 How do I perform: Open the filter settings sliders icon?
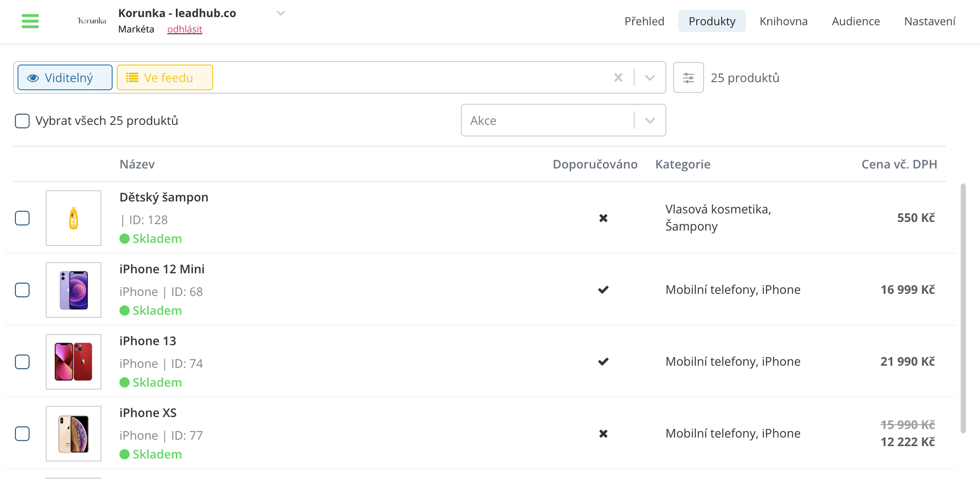click(688, 77)
